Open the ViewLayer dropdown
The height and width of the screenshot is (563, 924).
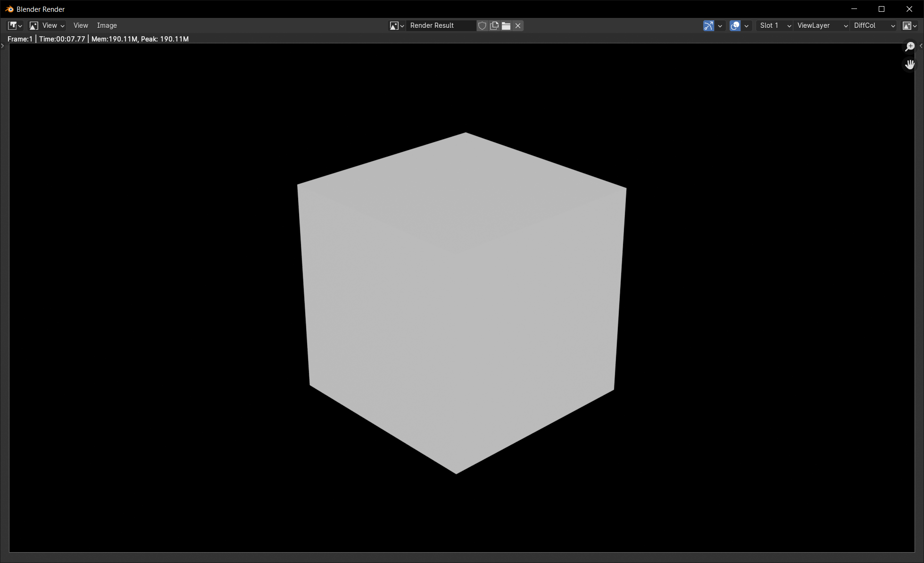tap(822, 25)
